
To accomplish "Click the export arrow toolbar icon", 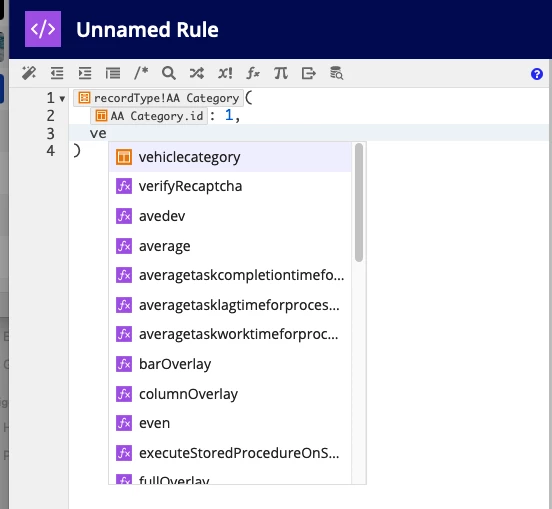I will [309, 73].
